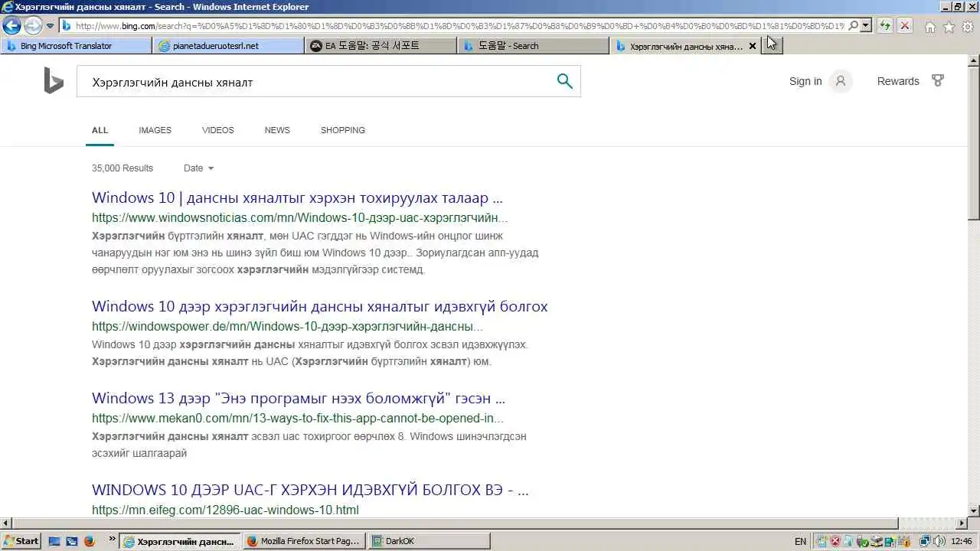Click the Safely Remove Hardware tray icon

pos(861,542)
